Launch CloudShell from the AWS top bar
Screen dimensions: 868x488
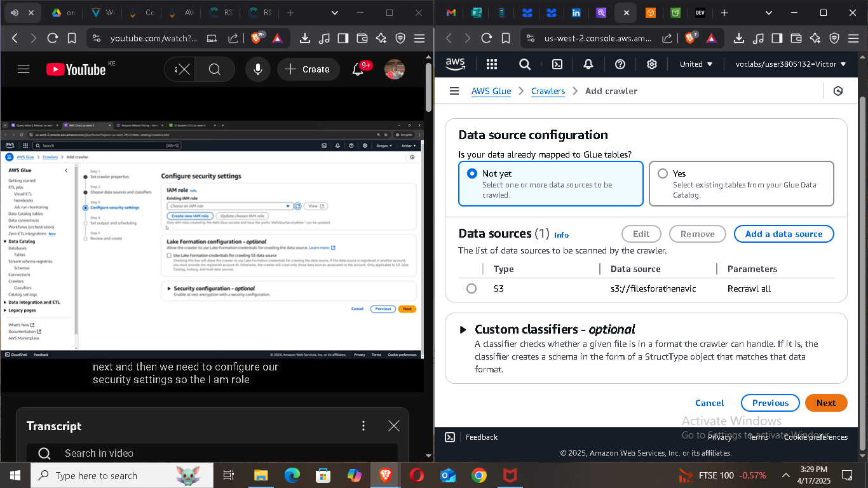(x=557, y=64)
